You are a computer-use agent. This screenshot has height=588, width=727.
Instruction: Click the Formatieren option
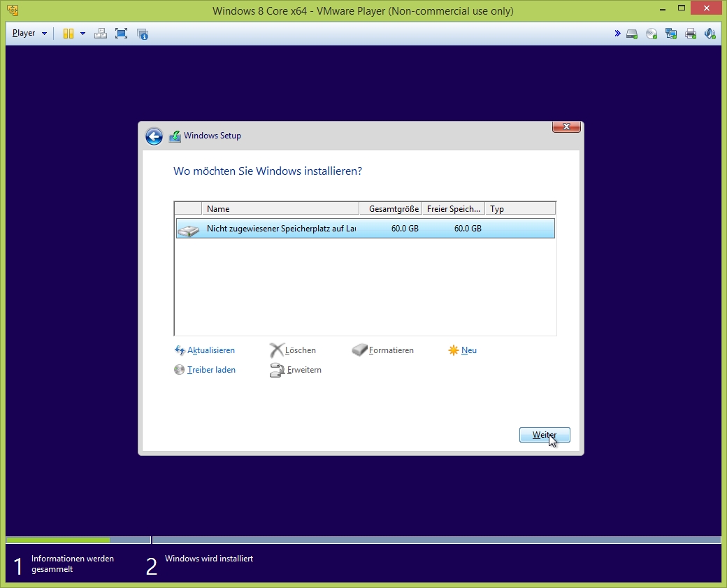click(x=391, y=350)
